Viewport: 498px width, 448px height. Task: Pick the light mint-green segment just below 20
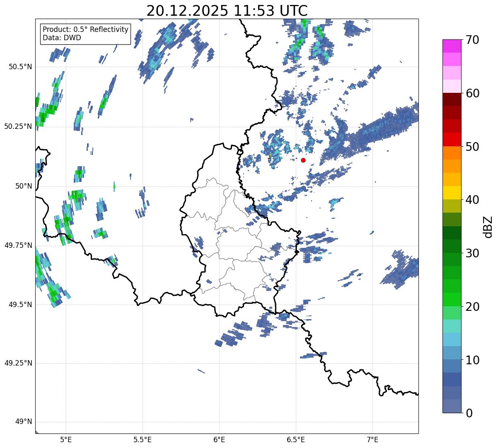[452, 313]
